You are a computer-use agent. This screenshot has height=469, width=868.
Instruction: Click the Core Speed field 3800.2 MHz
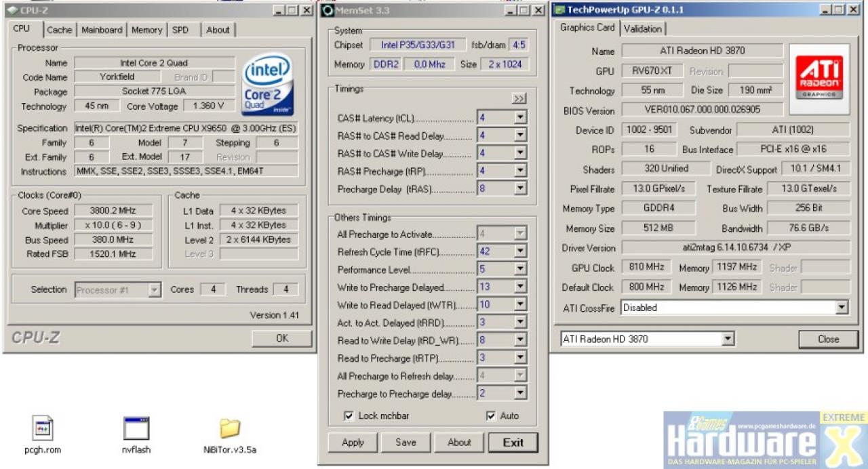(x=113, y=211)
